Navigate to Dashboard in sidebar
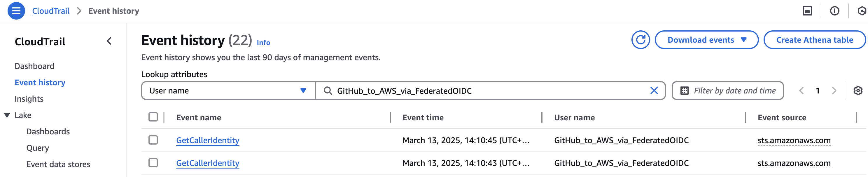Image resolution: width=868 pixels, height=177 pixels. pos(34,66)
